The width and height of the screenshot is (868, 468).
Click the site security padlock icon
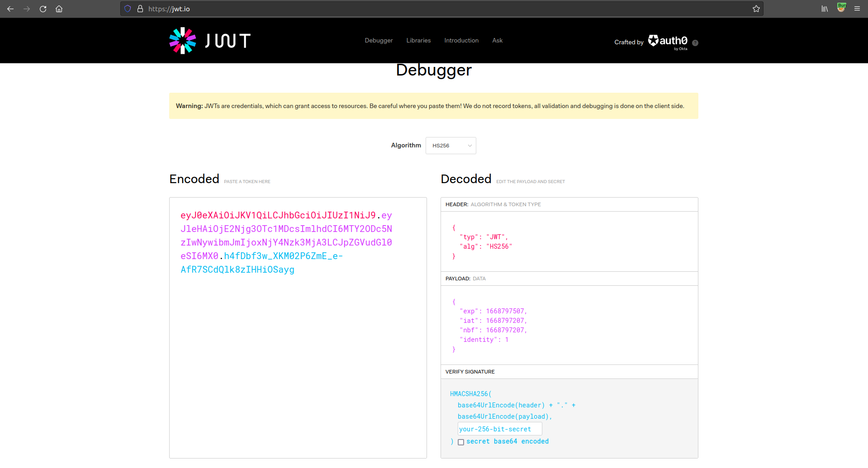point(140,9)
